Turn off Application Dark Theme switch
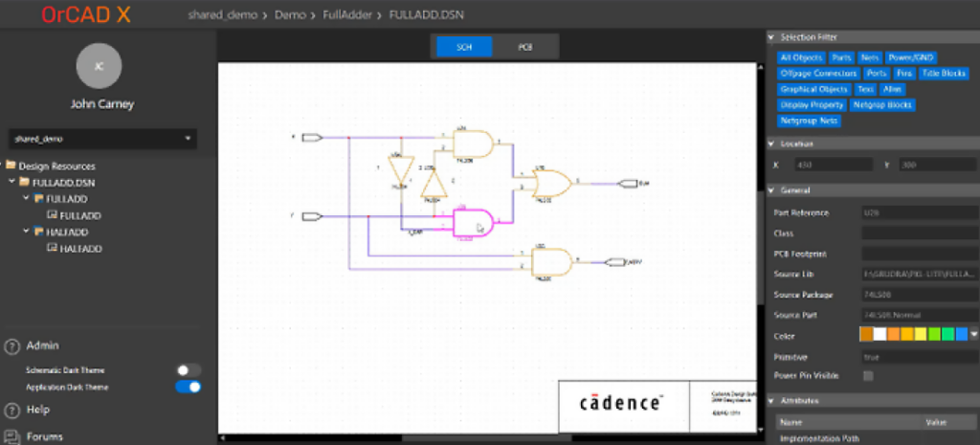Viewport: 980px width, 445px height. [x=189, y=388]
